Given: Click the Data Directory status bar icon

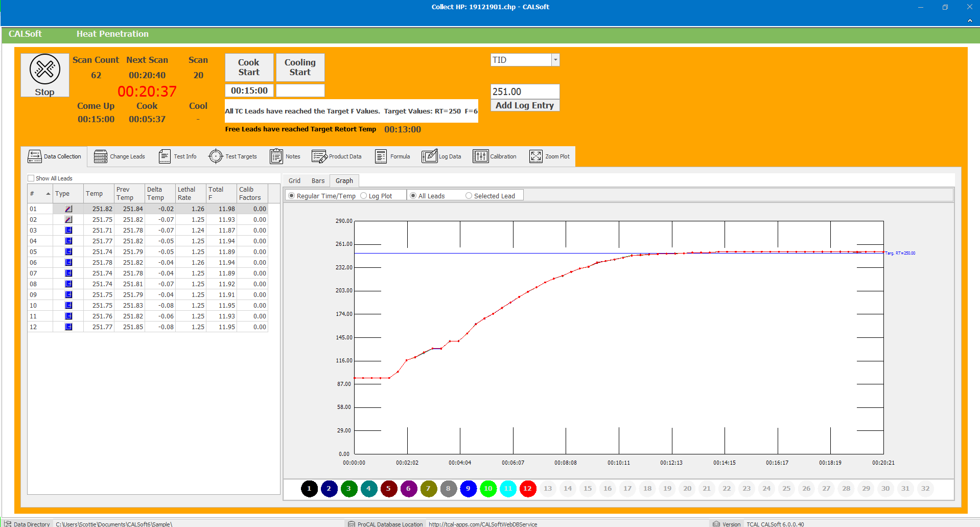Looking at the screenshot, I should pos(8,524).
